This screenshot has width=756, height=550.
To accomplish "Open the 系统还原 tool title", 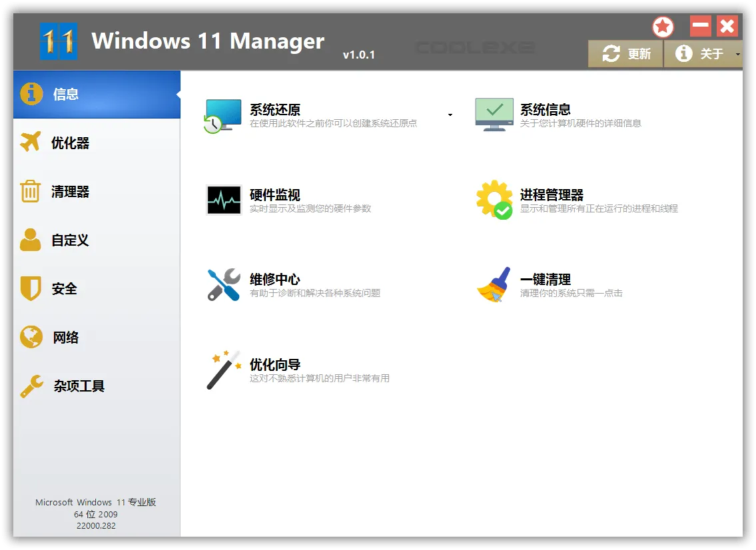I will 275,109.
